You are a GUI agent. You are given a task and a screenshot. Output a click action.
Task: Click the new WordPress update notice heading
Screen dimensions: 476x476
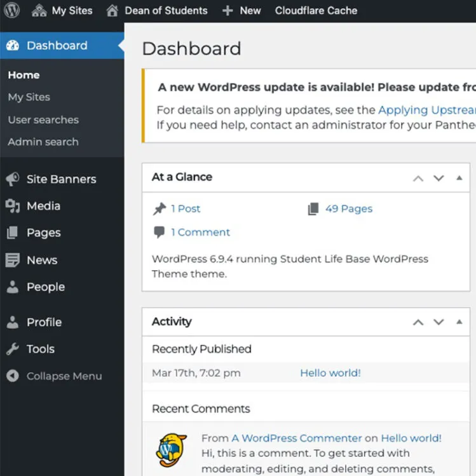pos(316,87)
